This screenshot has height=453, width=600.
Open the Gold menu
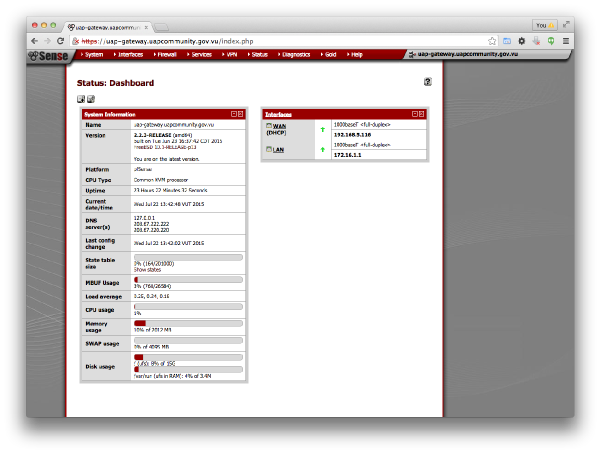click(328, 55)
